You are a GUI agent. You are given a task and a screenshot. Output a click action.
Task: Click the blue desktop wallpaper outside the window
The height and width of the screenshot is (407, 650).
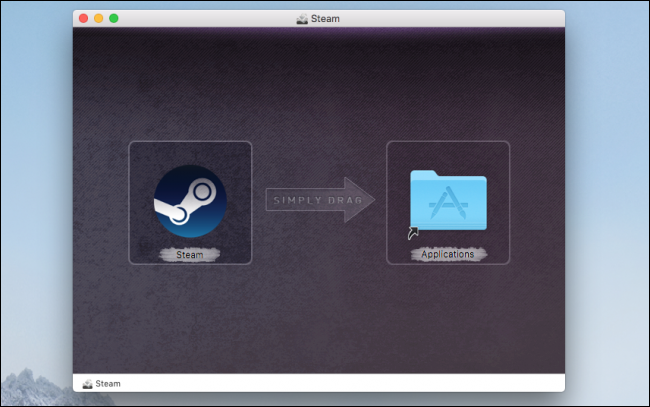click(x=608, y=150)
